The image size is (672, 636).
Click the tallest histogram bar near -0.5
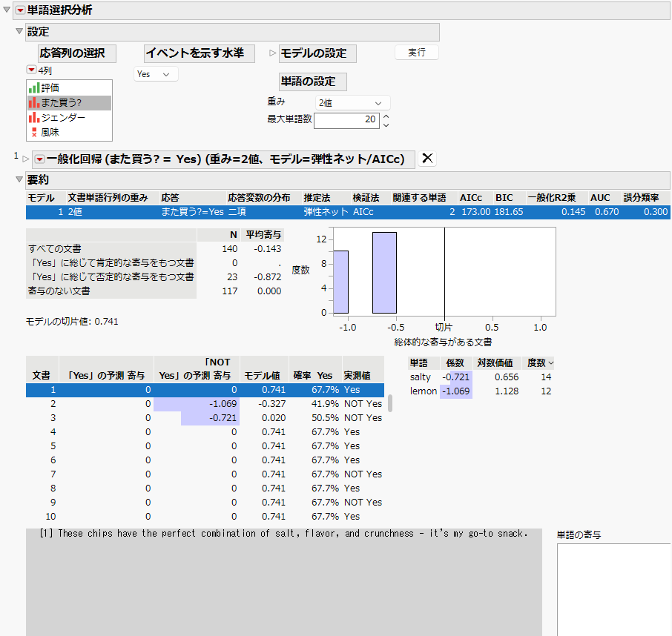click(x=384, y=273)
